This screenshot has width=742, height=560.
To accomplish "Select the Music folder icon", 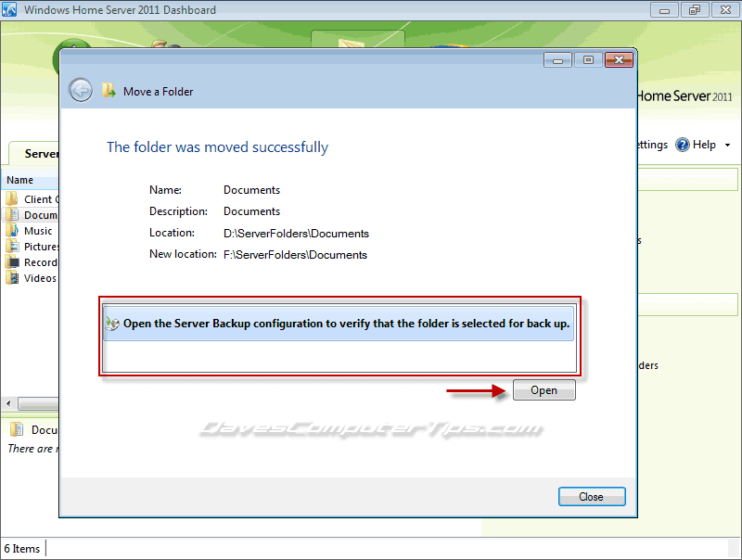I will click(x=12, y=230).
